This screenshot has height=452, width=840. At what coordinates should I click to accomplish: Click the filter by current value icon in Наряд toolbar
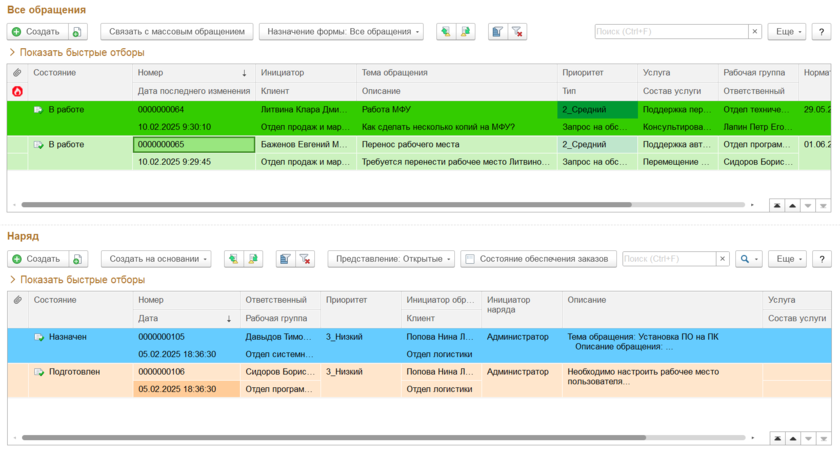[x=285, y=259]
